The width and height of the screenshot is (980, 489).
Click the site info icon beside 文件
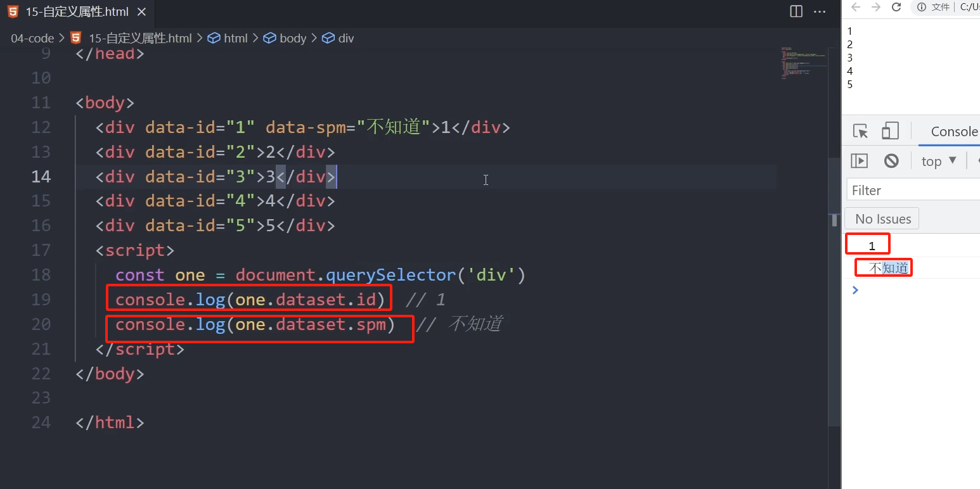pyautogui.click(x=921, y=7)
